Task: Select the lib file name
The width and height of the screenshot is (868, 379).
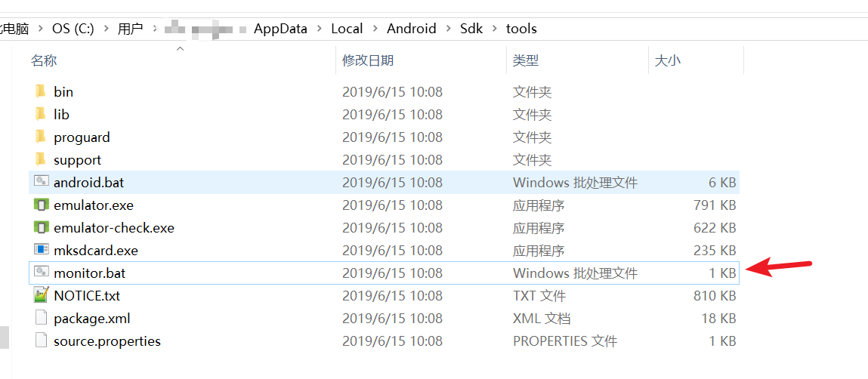Action: pyautogui.click(x=61, y=115)
